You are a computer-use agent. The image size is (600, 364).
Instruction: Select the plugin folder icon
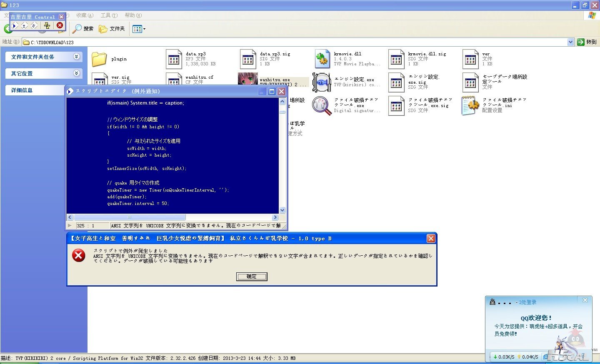click(x=99, y=59)
